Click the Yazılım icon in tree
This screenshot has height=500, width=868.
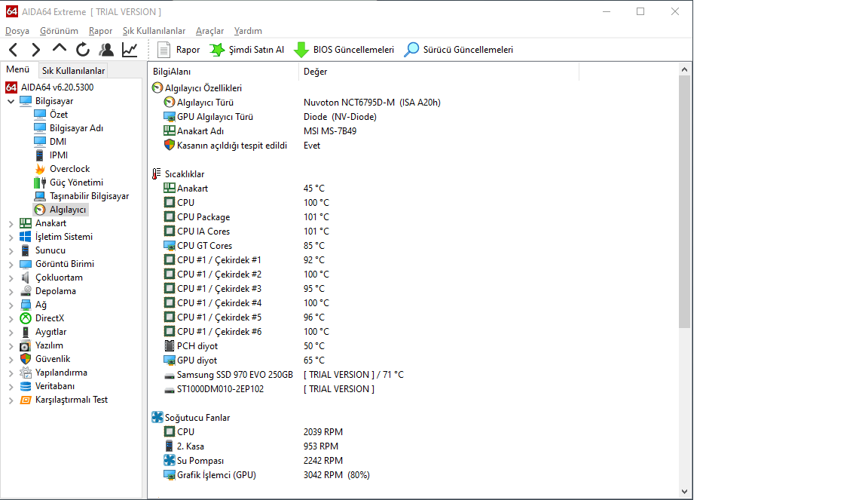(26, 345)
